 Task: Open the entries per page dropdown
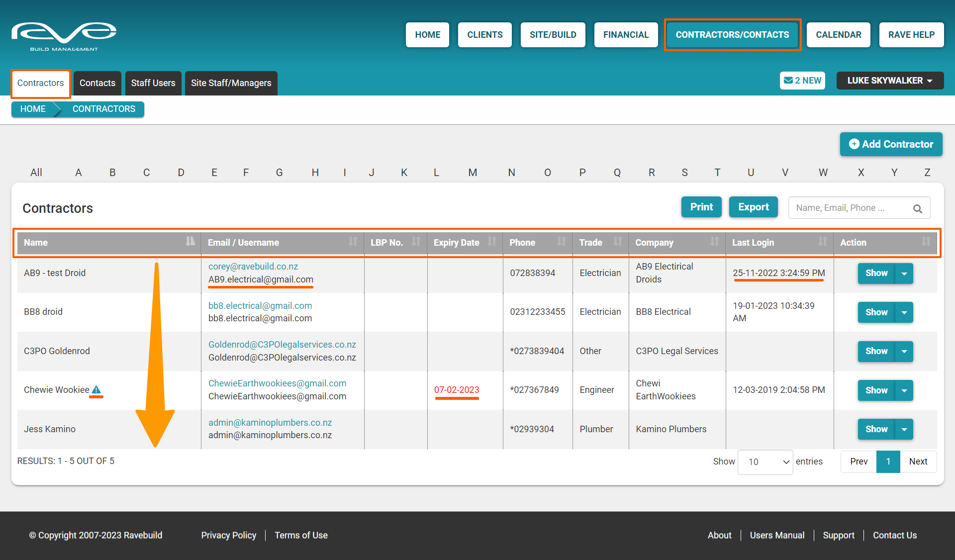coord(765,462)
